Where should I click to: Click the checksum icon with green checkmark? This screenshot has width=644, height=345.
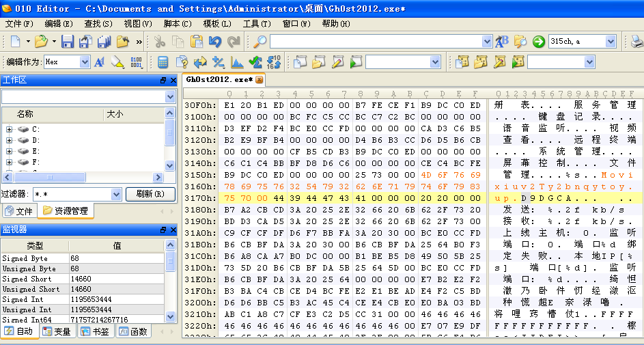click(x=255, y=62)
